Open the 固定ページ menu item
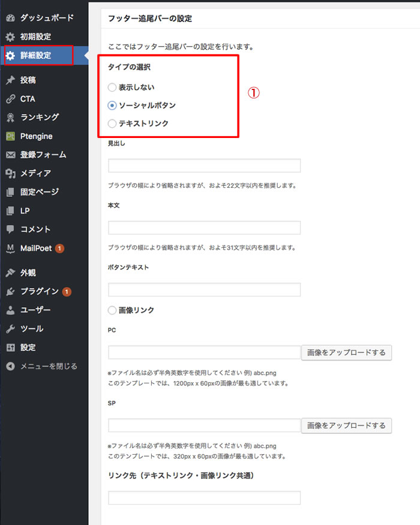Image resolution: width=420 pixels, height=525 pixels. [39, 192]
